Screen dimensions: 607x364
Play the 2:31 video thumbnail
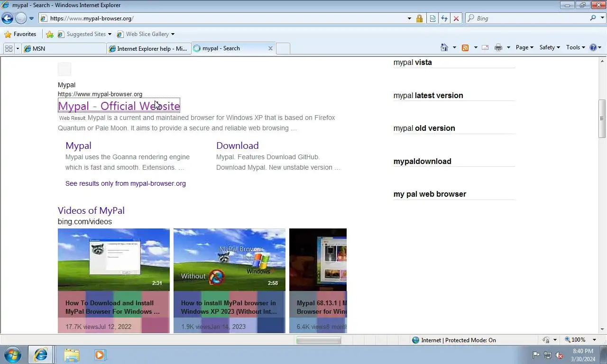114,260
